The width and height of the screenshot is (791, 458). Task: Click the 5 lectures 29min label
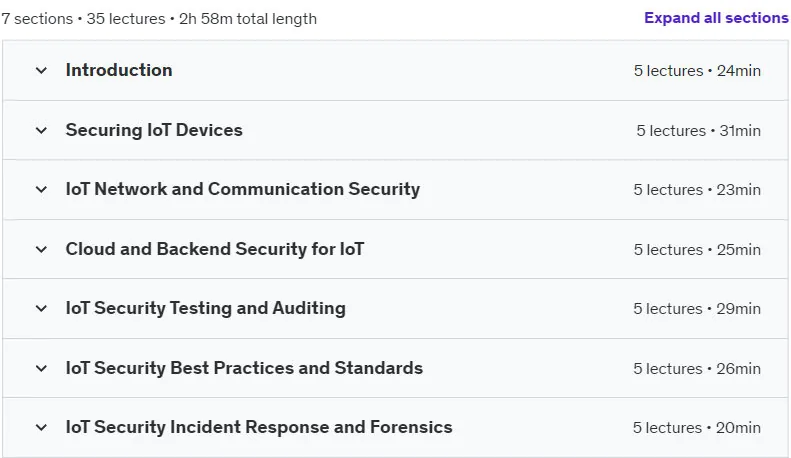(697, 309)
